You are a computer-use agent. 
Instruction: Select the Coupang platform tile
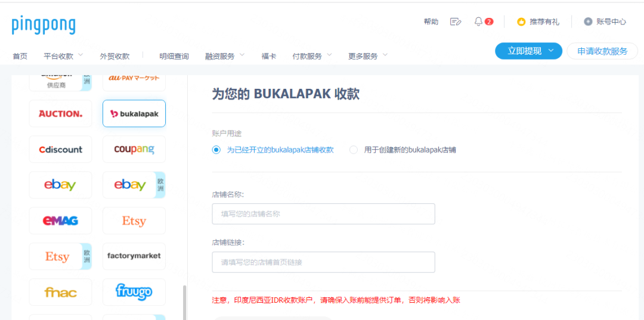[x=134, y=149]
